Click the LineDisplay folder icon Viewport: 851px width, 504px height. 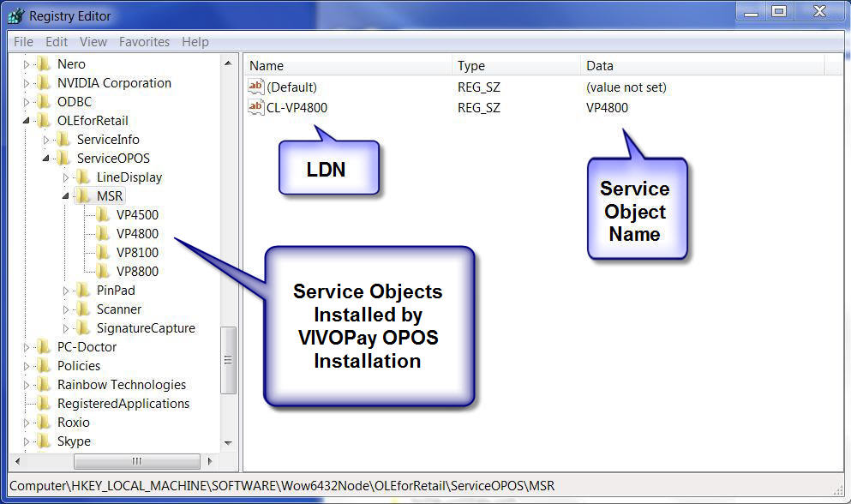83,177
